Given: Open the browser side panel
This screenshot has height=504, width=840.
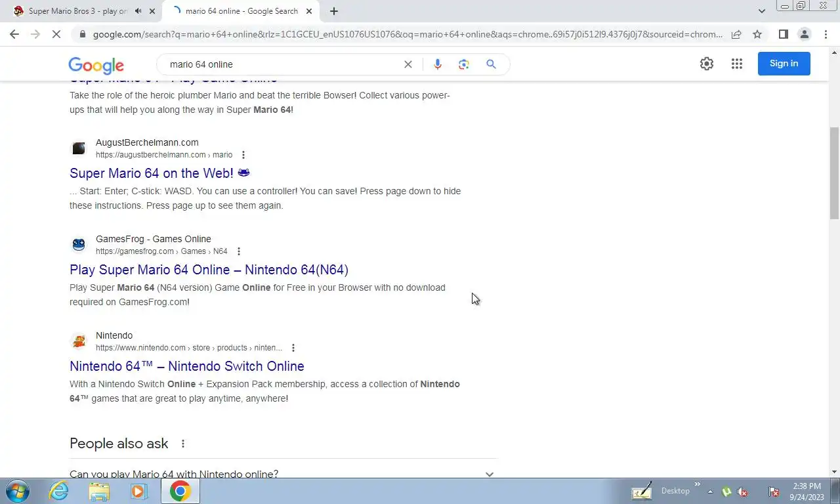Looking at the screenshot, I should 783,34.
